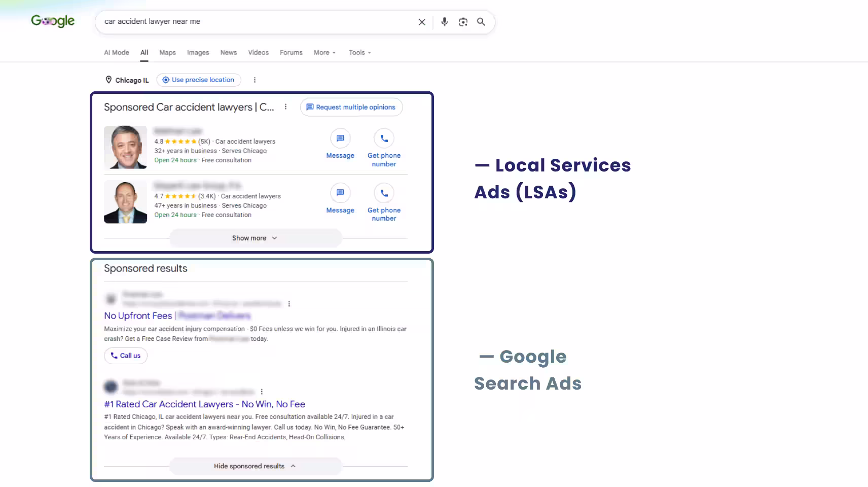
Task: Open search by image (Lens) icon
Action: [463, 22]
